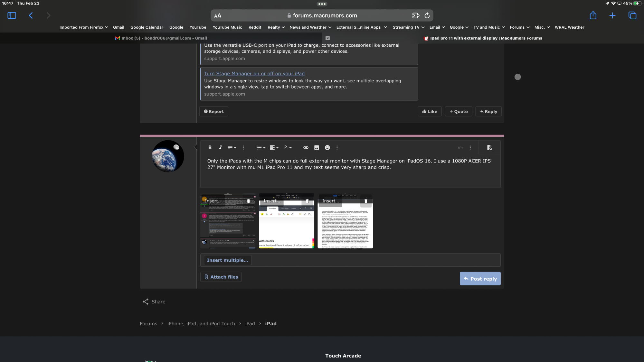
Task: Click the insert image icon
Action: pos(317,147)
